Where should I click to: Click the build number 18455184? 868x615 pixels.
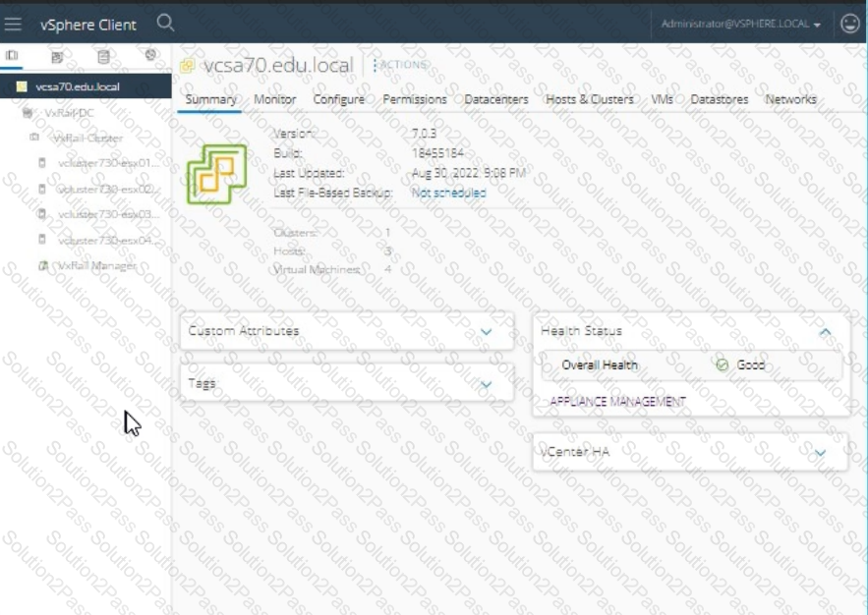point(437,153)
